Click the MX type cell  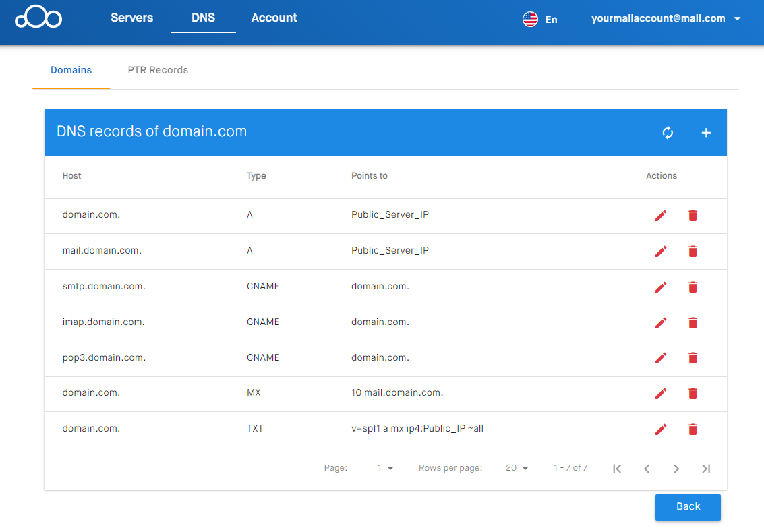coord(254,392)
